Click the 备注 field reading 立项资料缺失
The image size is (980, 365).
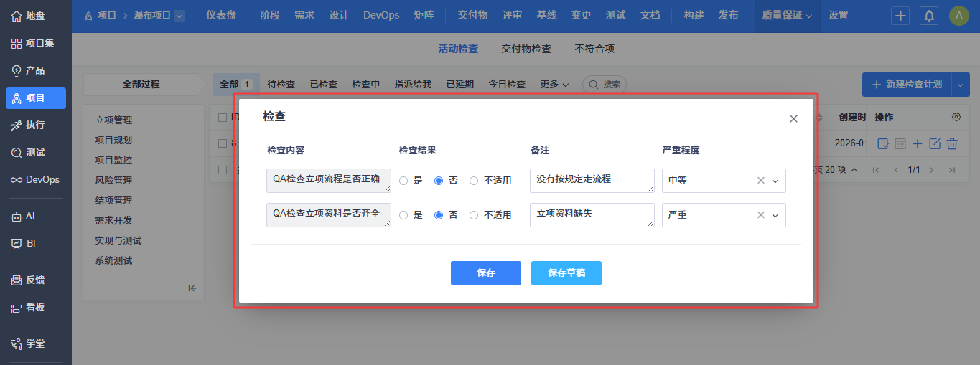pyautogui.click(x=592, y=214)
